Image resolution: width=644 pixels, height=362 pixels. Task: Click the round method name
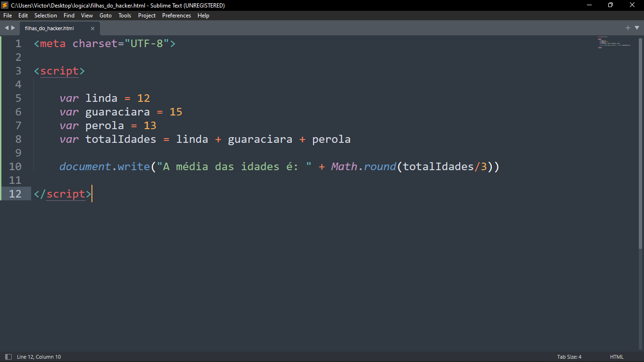coord(380,166)
